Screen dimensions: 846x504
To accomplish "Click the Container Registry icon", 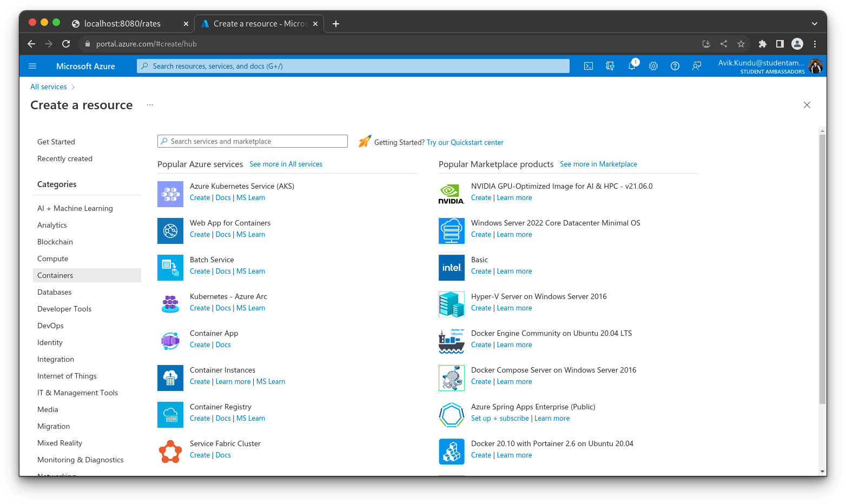I will pyautogui.click(x=170, y=415).
